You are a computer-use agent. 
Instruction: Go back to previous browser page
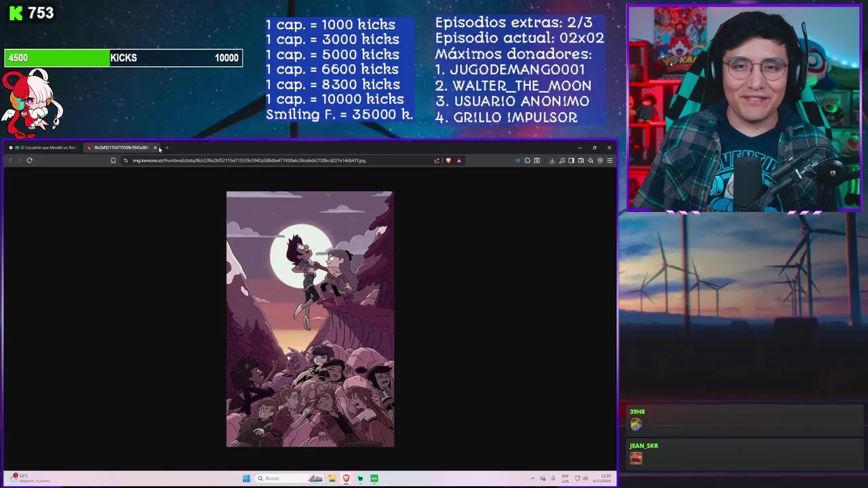[10, 161]
